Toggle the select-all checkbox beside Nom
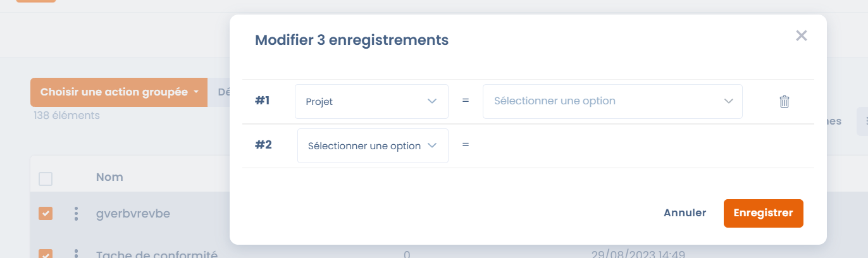The image size is (868, 258). tap(46, 179)
